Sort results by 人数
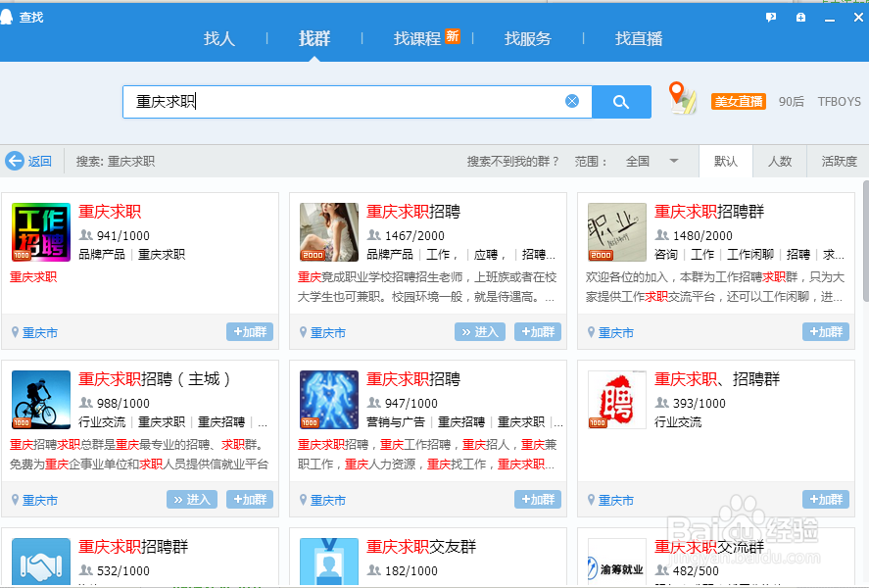Viewport: 869px width, 588px height. tap(780, 161)
